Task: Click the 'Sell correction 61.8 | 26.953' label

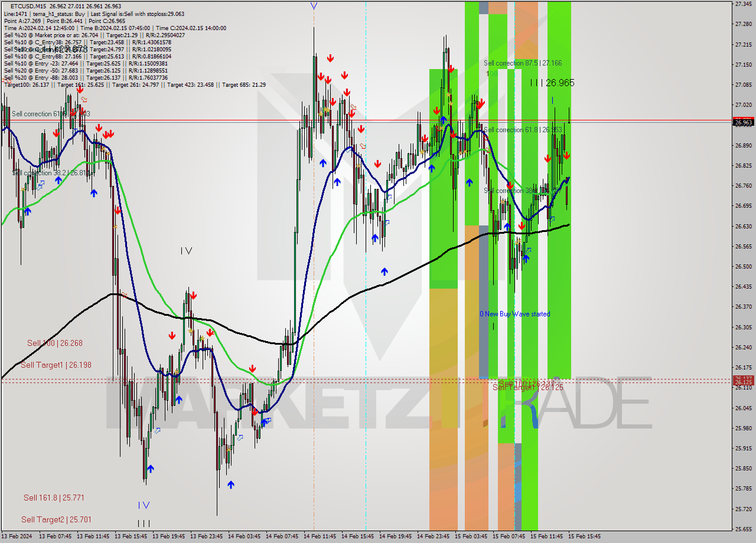Action: coord(523,129)
